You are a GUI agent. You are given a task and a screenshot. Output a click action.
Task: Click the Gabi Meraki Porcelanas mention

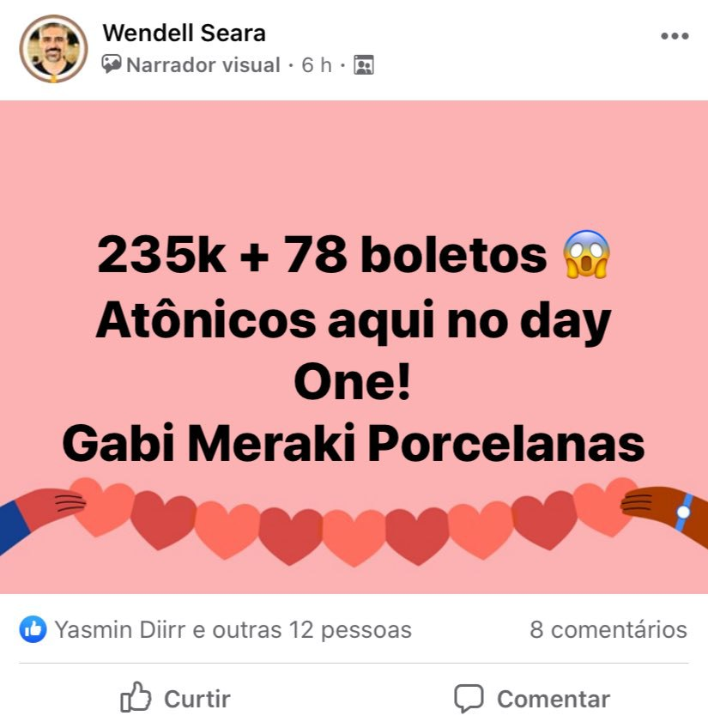click(x=354, y=443)
